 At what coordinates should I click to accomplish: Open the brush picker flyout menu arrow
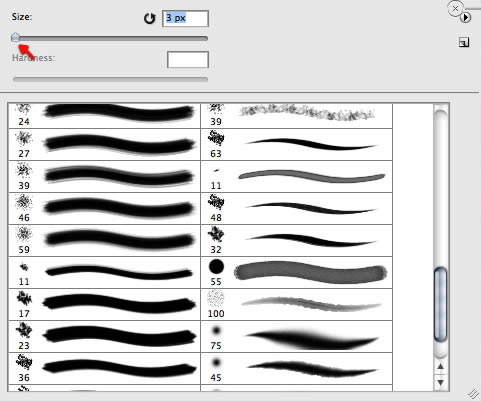pos(465,17)
